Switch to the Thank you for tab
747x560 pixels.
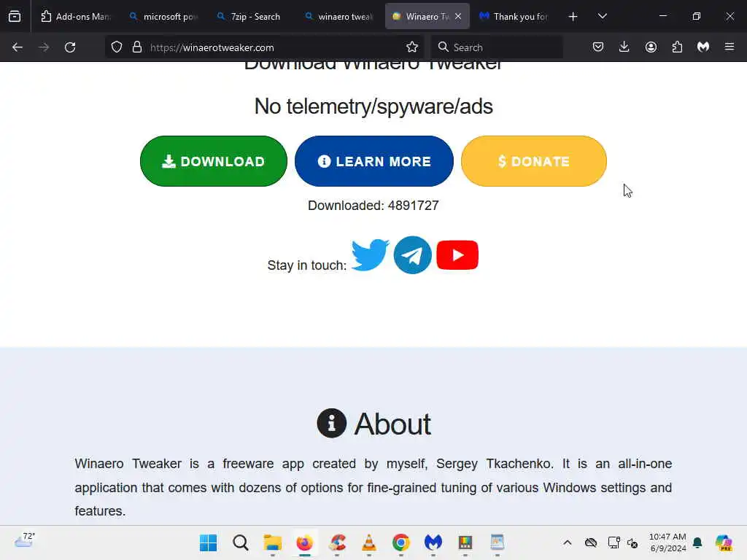click(x=514, y=17)
